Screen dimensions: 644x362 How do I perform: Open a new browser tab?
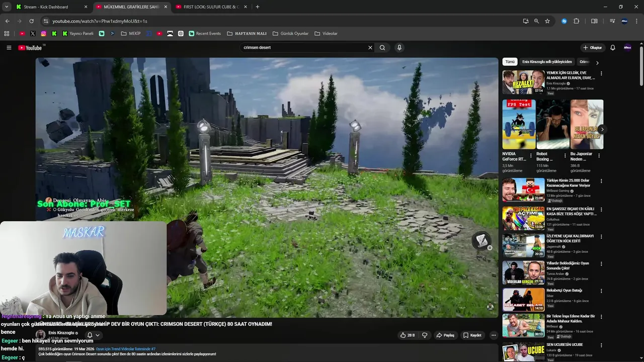click(258, 7)
